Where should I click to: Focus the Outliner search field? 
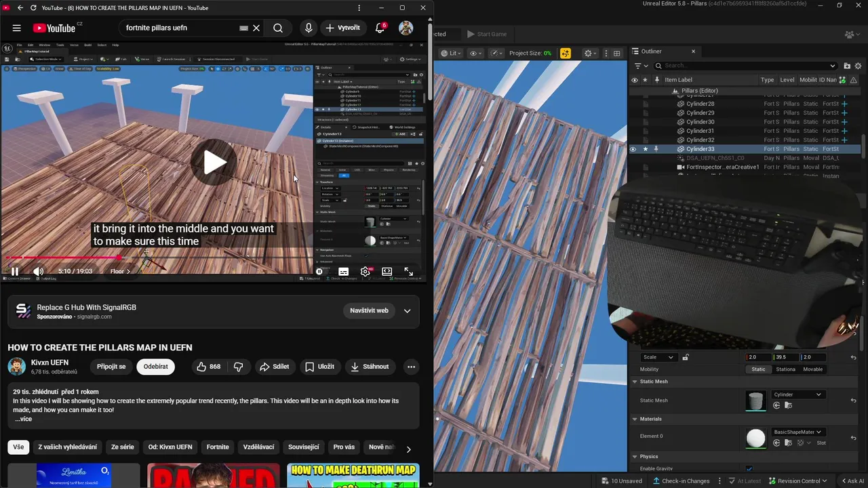coord(745,66)
